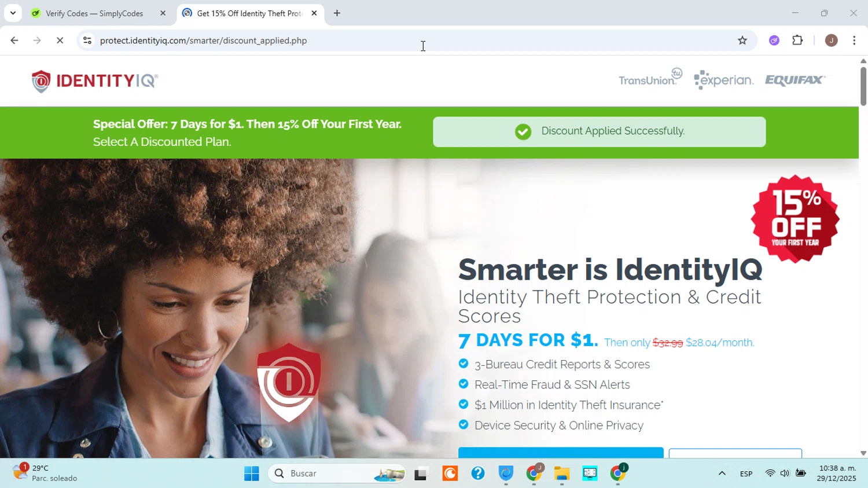Click the 15% OFF your first year badge

795,219
